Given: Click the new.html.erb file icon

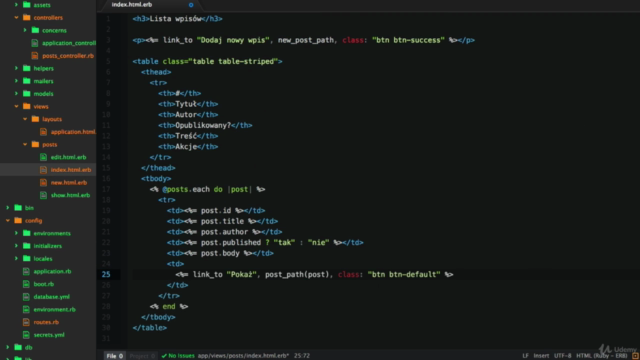Looking at the screenshot, I should (x=43, y=182).
